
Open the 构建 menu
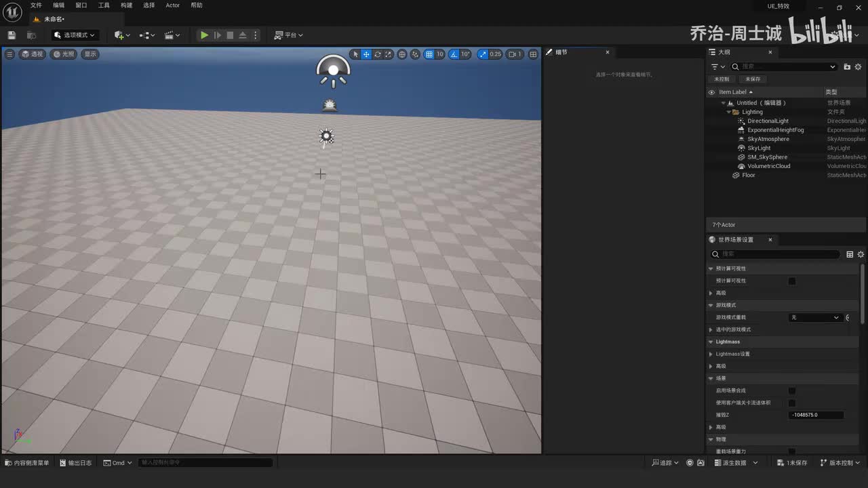coord(127,5)
